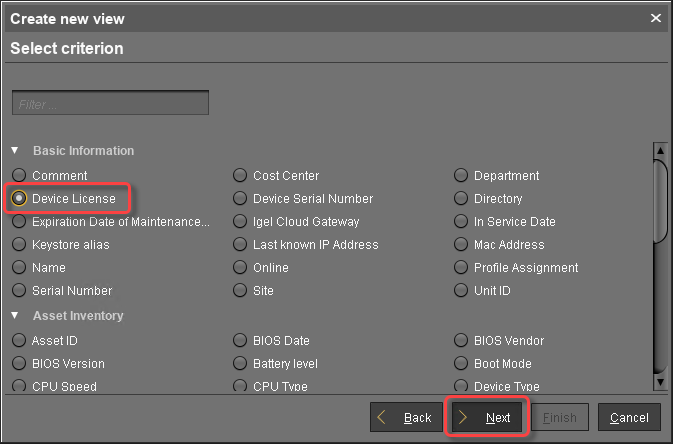Choose the Unit ID criterion
The height and width of the screenshot is (444, 673).
(461, 291)
